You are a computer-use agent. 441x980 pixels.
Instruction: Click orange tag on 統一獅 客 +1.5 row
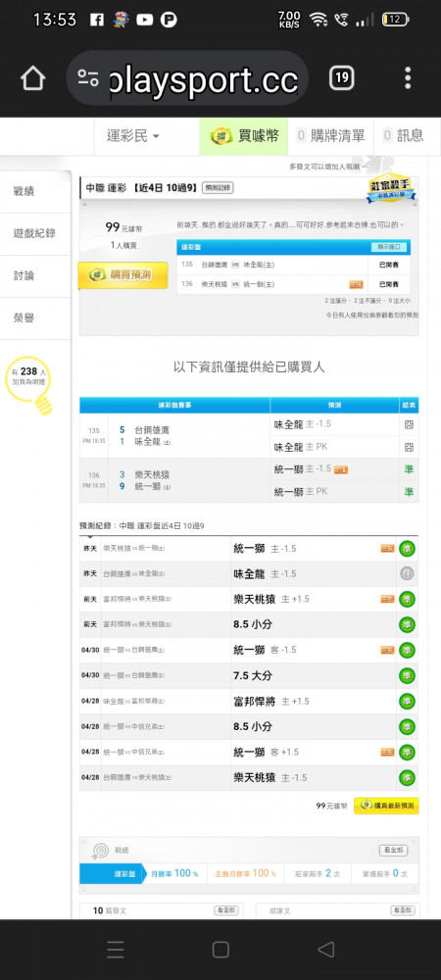[387, 752]
